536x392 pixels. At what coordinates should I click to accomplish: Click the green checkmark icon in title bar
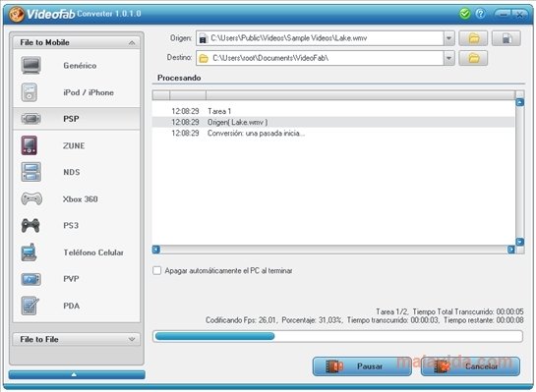pos(464,14)
